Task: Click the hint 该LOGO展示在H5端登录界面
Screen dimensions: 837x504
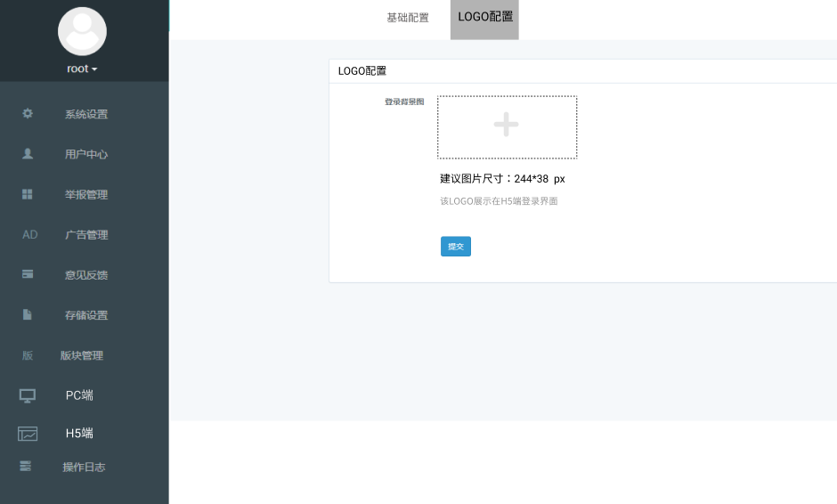Action: 499,201
